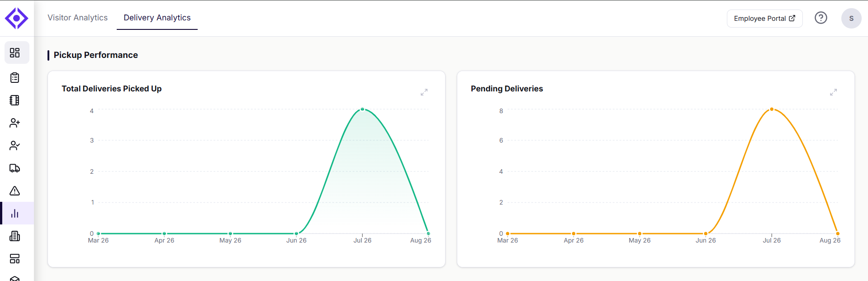Expand the Total Deliveries Picked Up chart
This screenshot has height=281, width=868.
click(424, 92)
